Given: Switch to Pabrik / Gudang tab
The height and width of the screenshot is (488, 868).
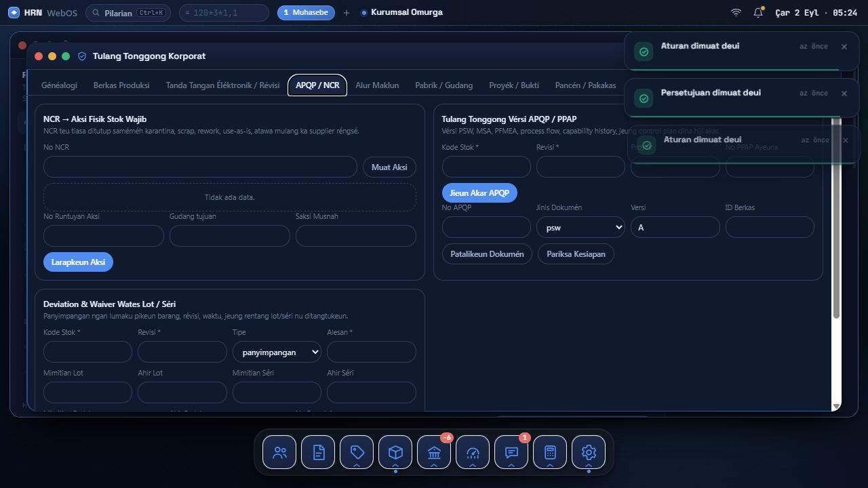Looking at the screenshot, I should (444, 85).
